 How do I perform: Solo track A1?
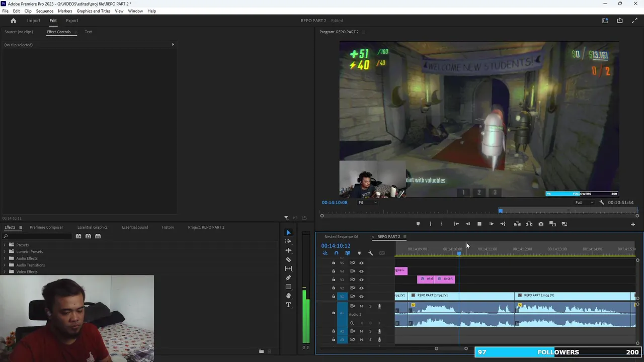pos(370,306)
